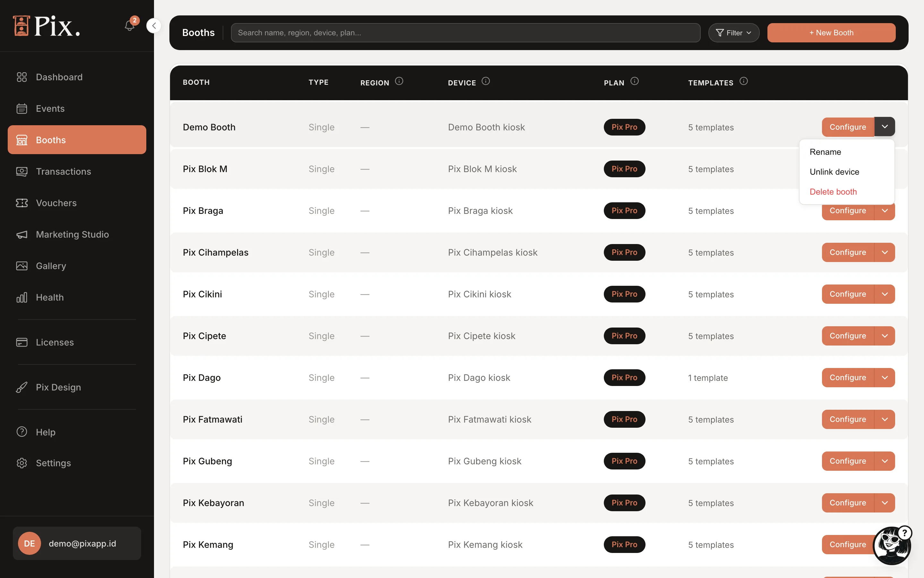Click the Marketing Studio megaphone icon
This screenshot has width=924, height=578.
pyautogui.click(x=22, y=234)
